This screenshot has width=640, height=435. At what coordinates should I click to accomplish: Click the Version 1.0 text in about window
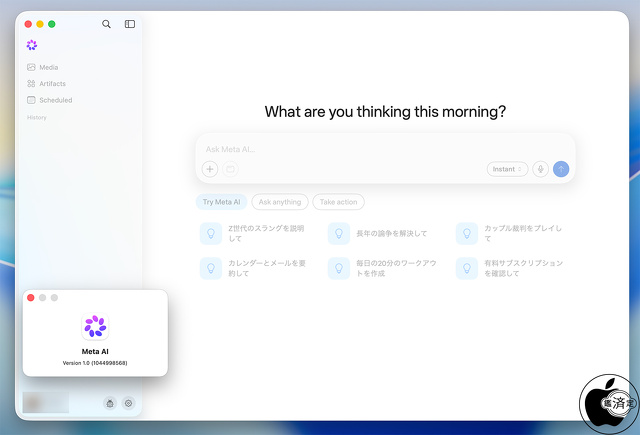[x=95, y=363]
